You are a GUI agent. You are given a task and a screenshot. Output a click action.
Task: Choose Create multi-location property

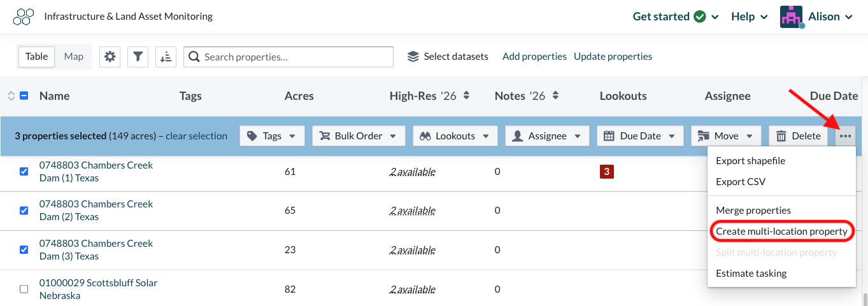click(x=781, y=232)
